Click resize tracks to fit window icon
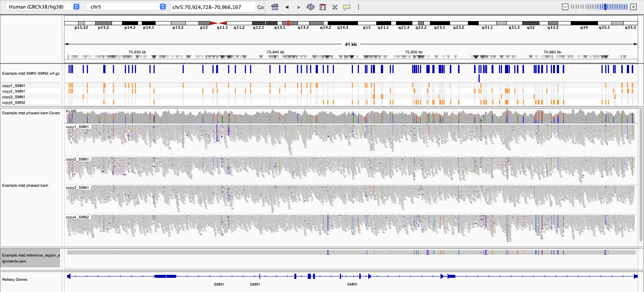The width and height of the screenshot is (644, 292). click(x=335, y=7)
